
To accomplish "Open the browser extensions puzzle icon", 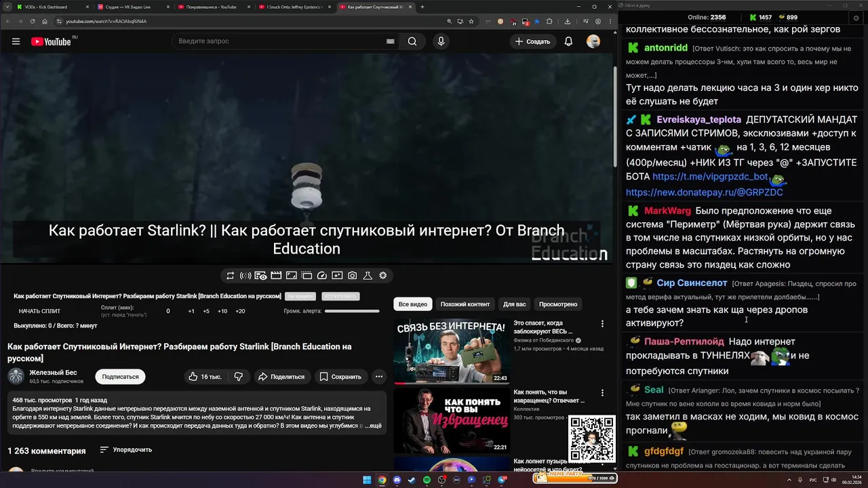I will tap(549, 21).
